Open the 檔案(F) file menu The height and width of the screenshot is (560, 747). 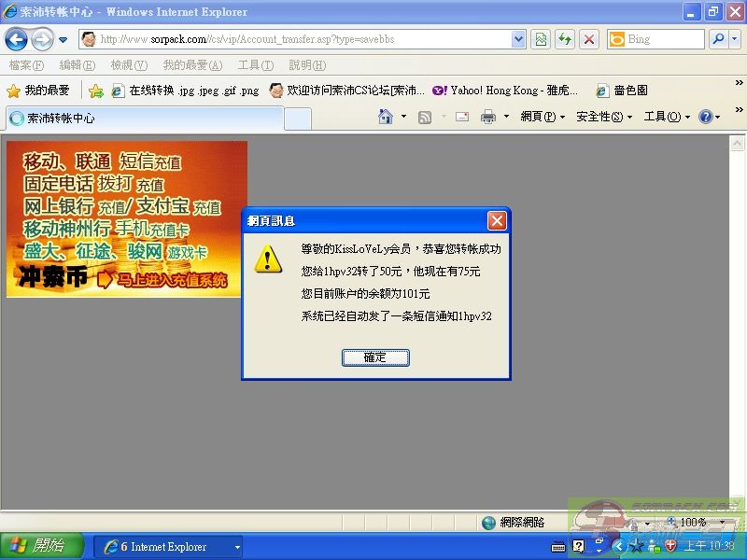point(26,65)
